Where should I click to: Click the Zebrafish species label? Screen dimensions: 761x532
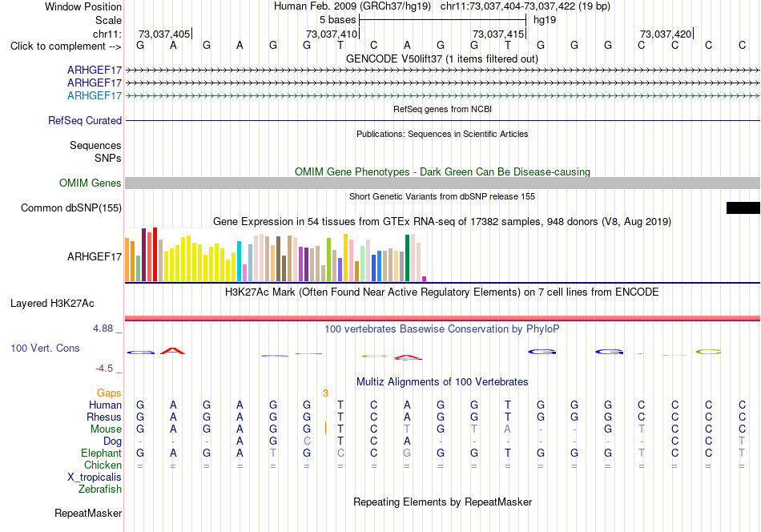point(100,490)
